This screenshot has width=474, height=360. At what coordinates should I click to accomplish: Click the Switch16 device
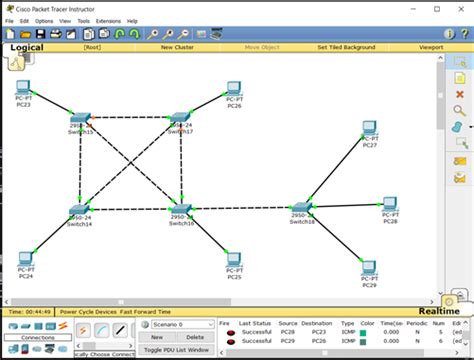181,209
